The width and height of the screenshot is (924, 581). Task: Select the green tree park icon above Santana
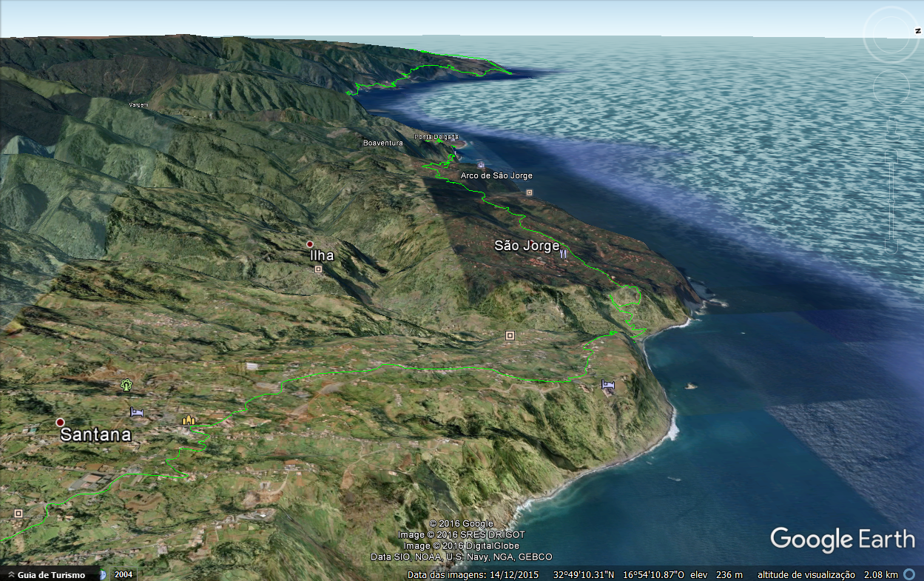(x=127, y=384)
